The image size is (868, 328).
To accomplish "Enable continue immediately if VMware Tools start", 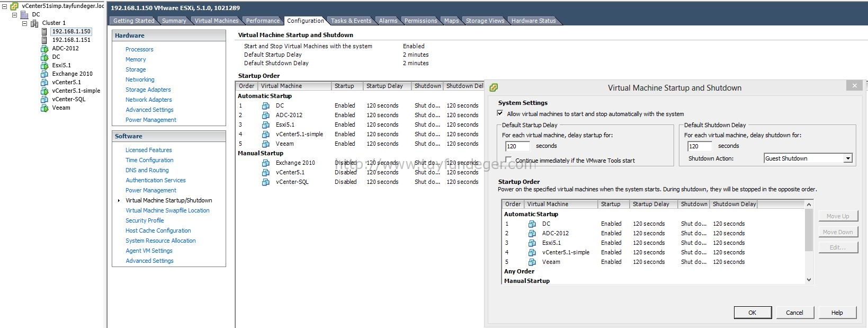I will pos(508,160).
